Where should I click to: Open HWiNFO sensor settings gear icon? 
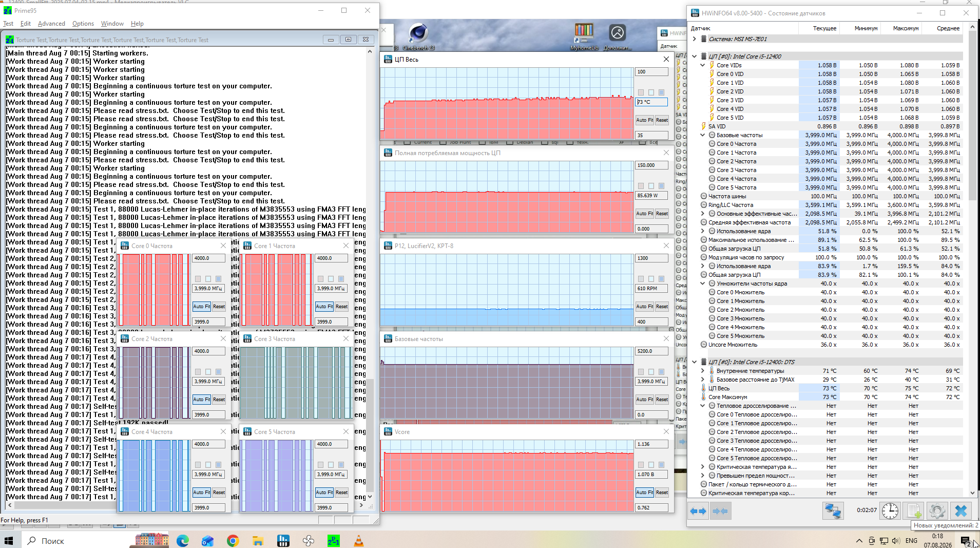[937, 511]
